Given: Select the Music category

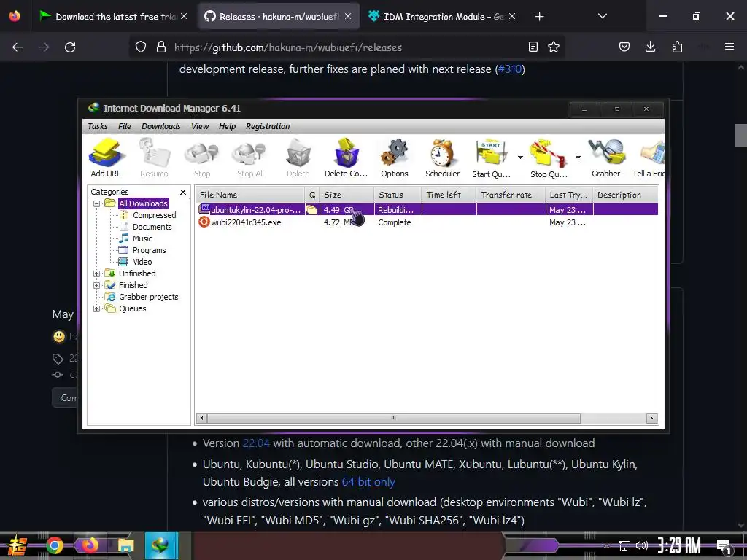Looking at the screenshot, I should click(142, 238).
